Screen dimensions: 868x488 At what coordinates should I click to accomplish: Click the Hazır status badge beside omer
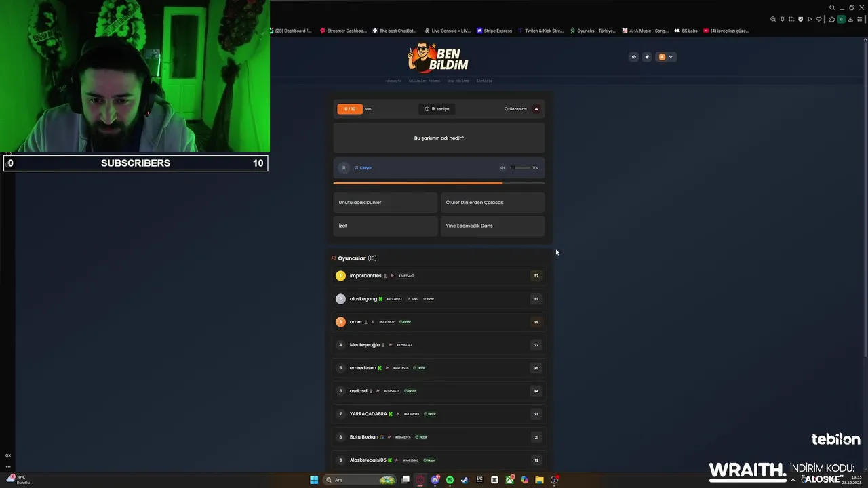pos(405,322)
